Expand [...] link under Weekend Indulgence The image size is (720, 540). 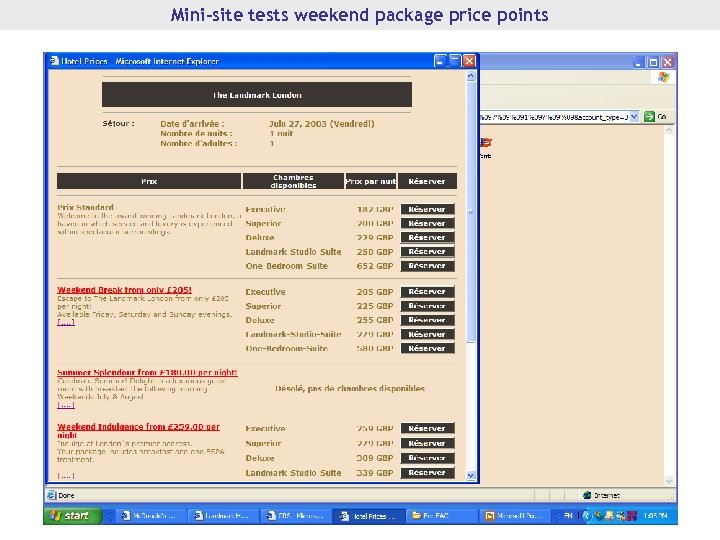pyautogui.click(x=66, y=476)
